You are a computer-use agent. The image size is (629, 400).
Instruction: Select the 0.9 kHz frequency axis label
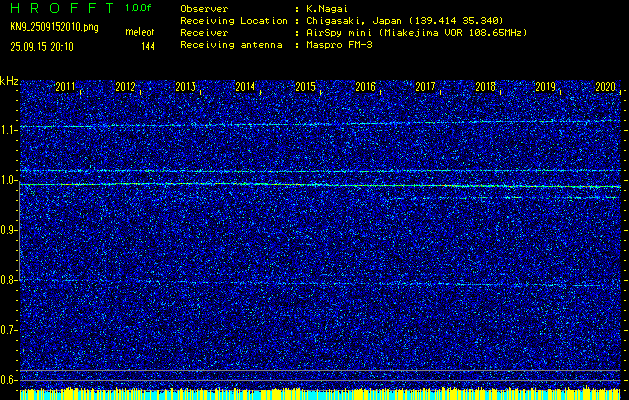(x=8, y=230)
